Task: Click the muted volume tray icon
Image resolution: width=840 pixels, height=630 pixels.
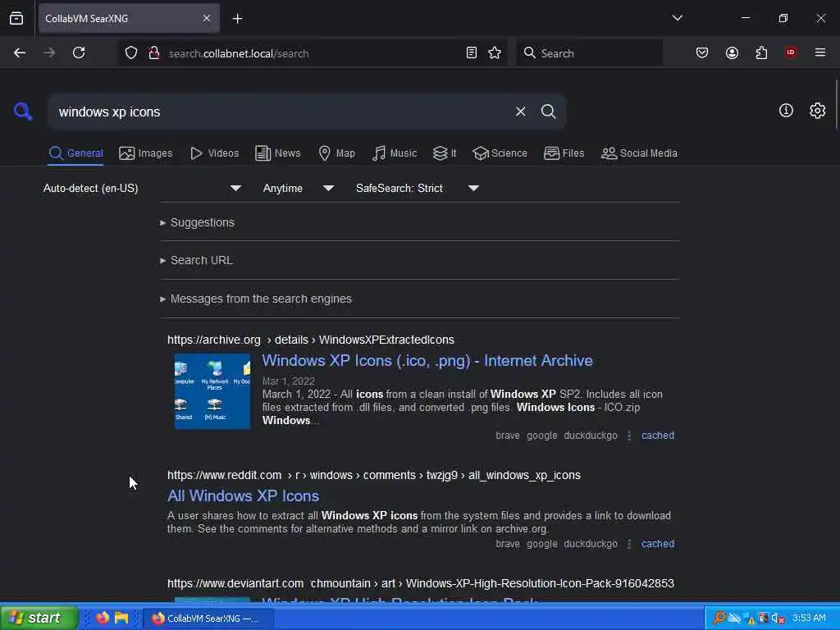Action: [778, 619]
